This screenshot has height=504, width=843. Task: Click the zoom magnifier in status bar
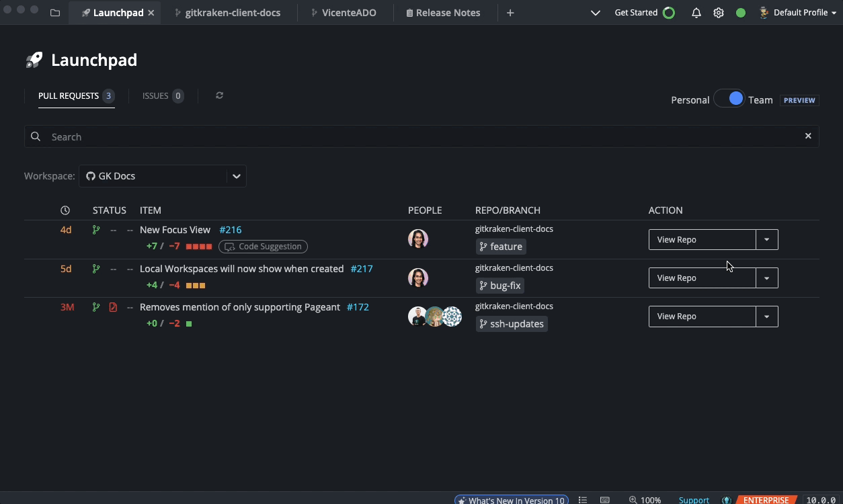[633, 500]
